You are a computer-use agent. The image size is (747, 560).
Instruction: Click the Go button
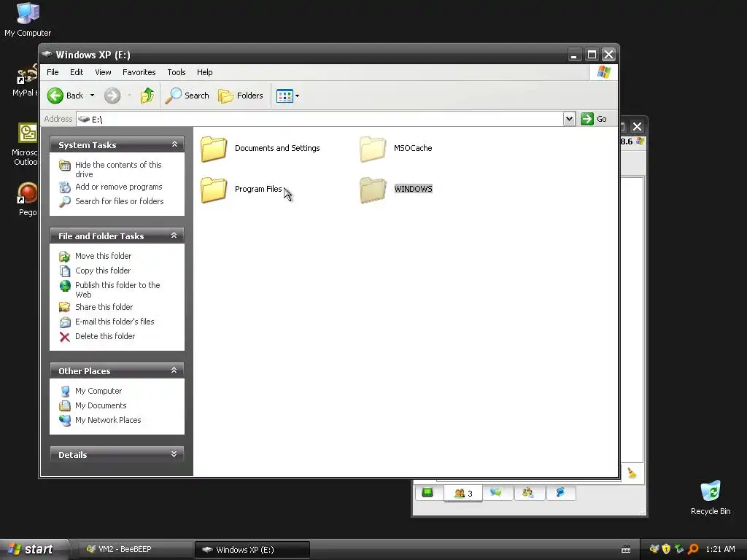594,119
